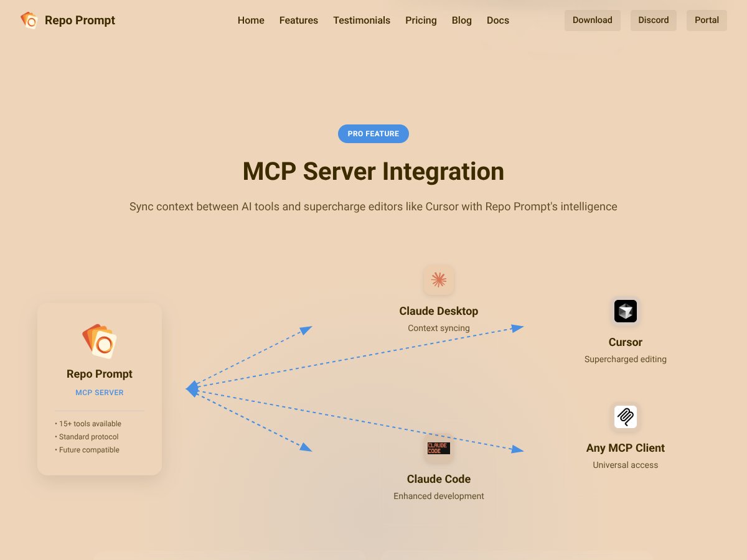Click the Repo Prompt card heading
747x560 pixels.
click(x=100, y=373)
